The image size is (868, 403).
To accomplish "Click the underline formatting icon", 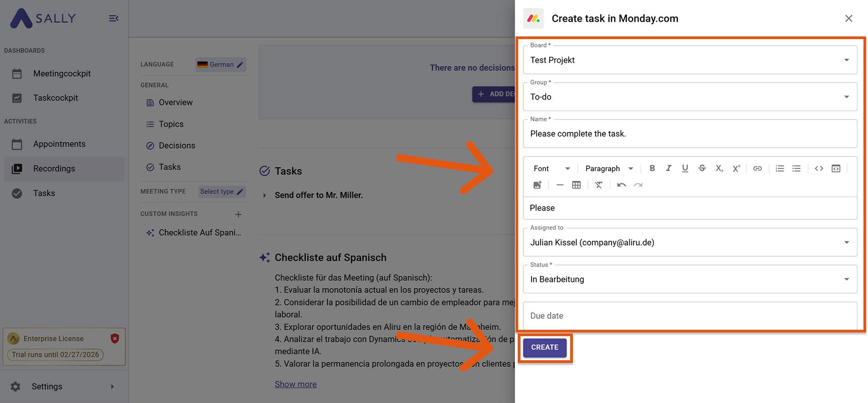I will pos(685,168).
